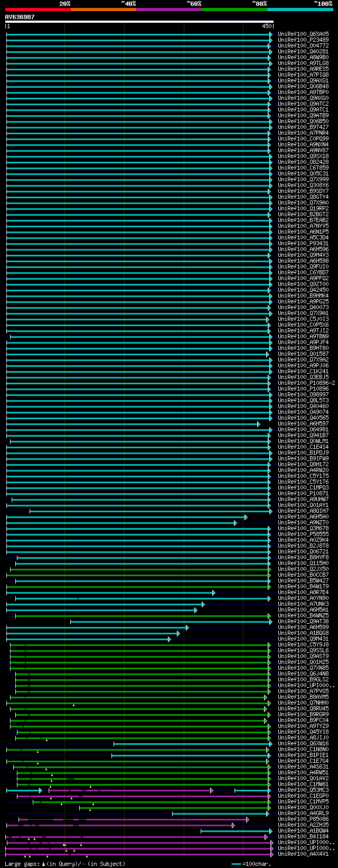Select the UniRef100_B7EAB2 label
This screenshot has width=338, height=868.
coord(303,220)
